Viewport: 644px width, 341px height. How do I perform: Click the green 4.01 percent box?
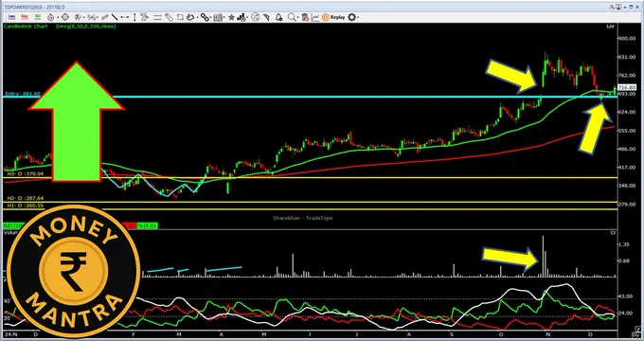[x=152, y=225]
